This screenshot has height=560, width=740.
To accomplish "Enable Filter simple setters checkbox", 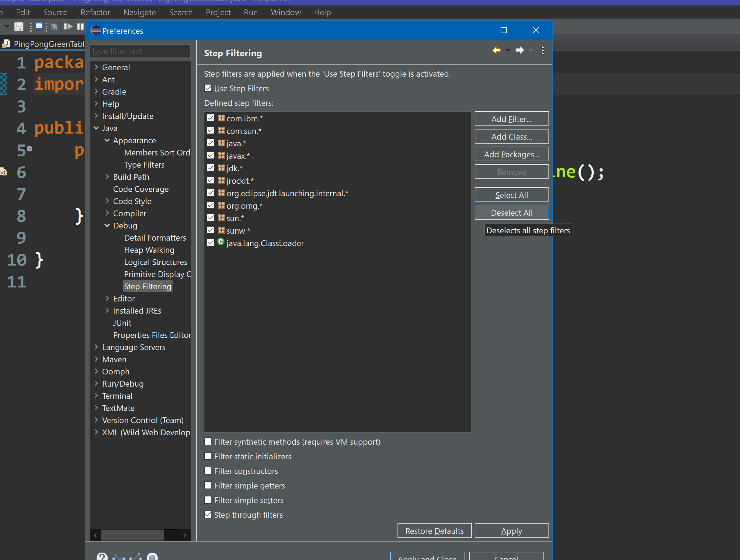I will click(x=208, y=500).
